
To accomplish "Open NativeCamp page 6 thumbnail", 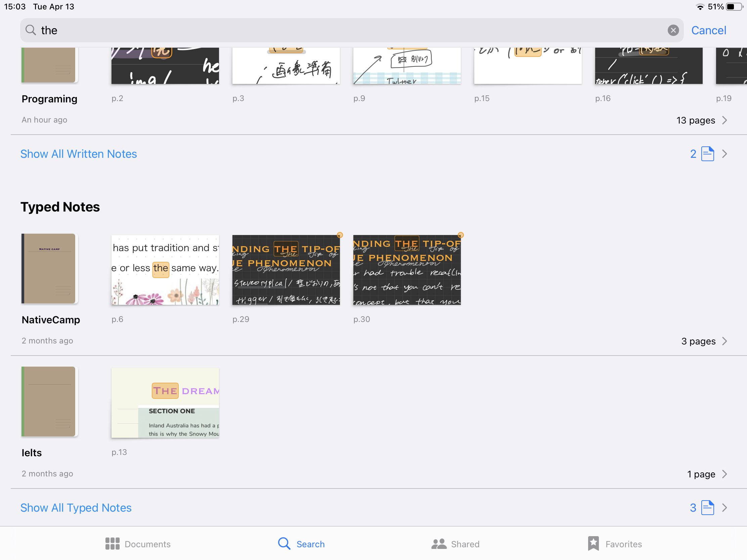I will [165, 270].
